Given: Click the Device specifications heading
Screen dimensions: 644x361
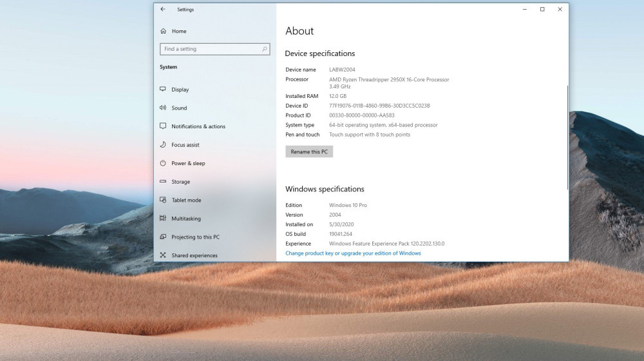Looking at the screenshot, I should [x=320, y=54].
